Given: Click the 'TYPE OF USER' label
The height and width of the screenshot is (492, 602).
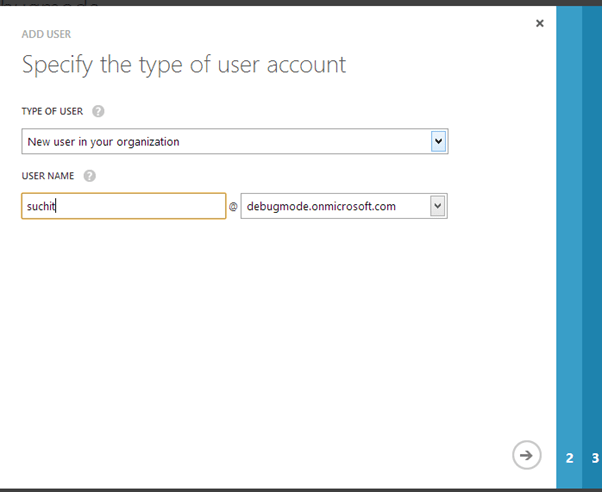Looking at the screenshot, I should (x=53, y=112).
